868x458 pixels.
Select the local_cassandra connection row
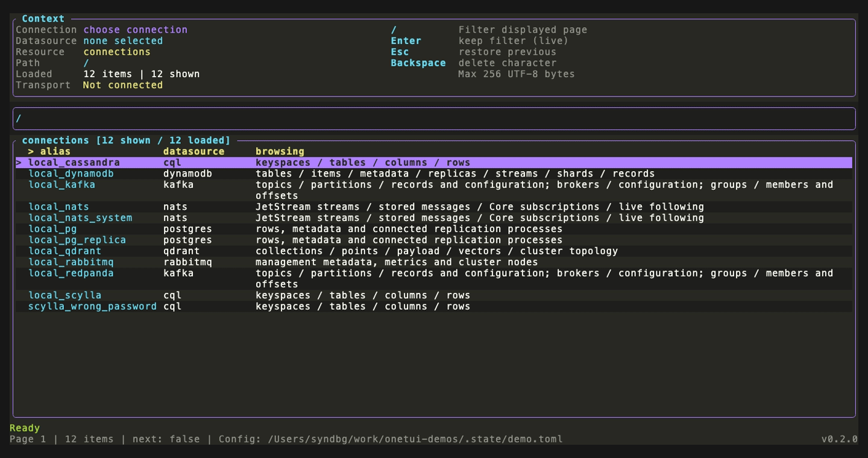click(x=434, y=163)
